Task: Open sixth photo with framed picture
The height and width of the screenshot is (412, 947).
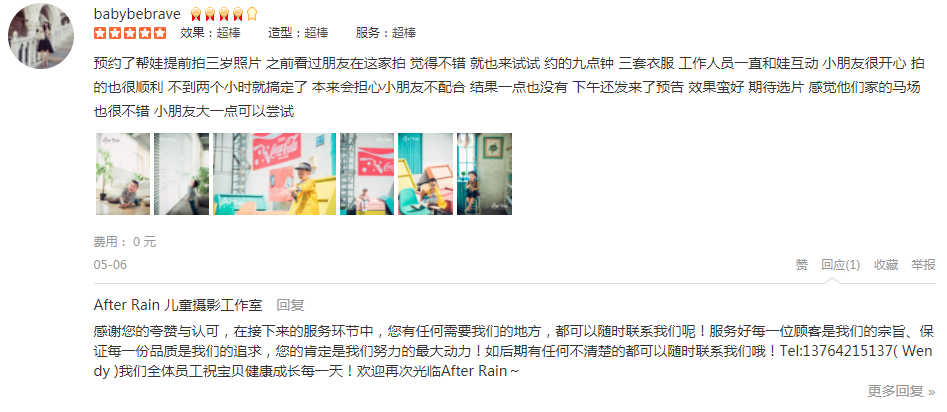Action: (x=484, y=174)
